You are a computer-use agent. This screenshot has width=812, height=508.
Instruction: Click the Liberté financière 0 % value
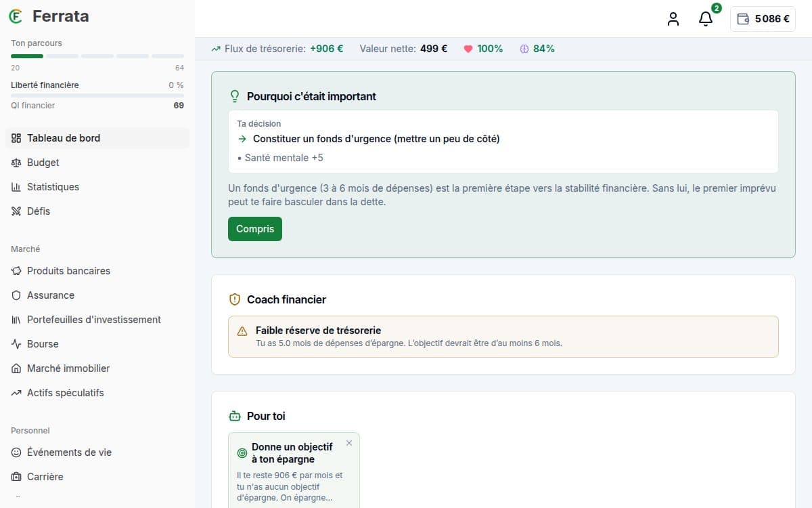[176, 85]
